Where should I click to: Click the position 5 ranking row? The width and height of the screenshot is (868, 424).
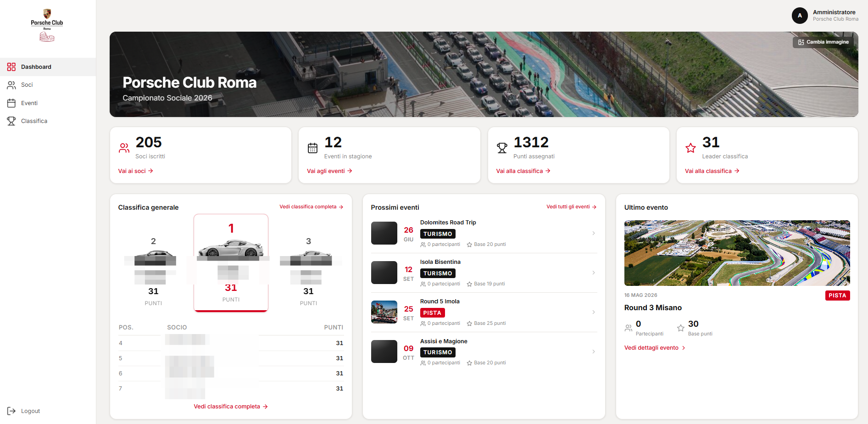231,358
